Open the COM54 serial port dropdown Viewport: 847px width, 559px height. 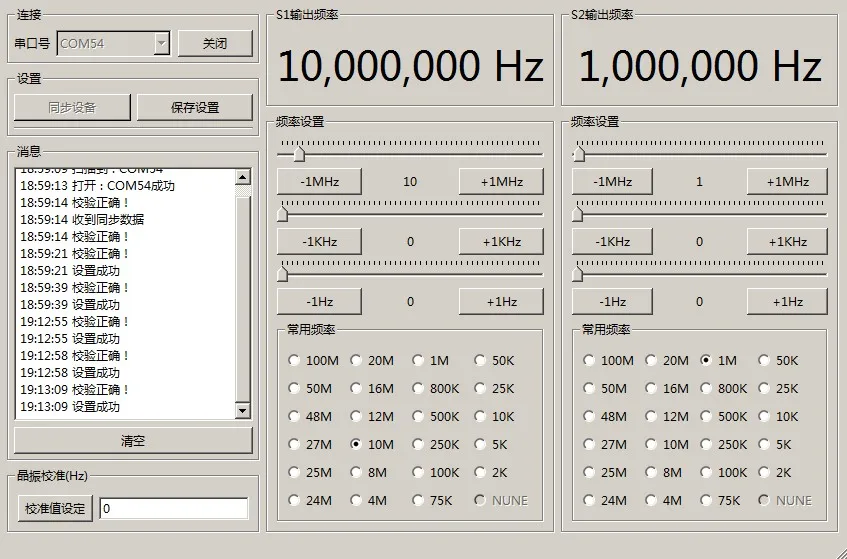pyautogui.click(x=161, y=43)
